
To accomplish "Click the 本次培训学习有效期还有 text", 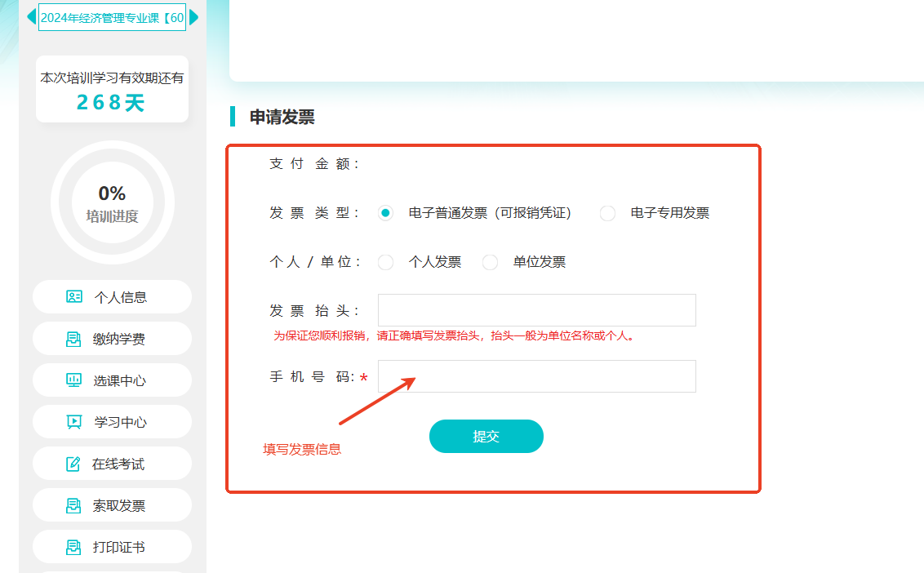I will (112, 78).
